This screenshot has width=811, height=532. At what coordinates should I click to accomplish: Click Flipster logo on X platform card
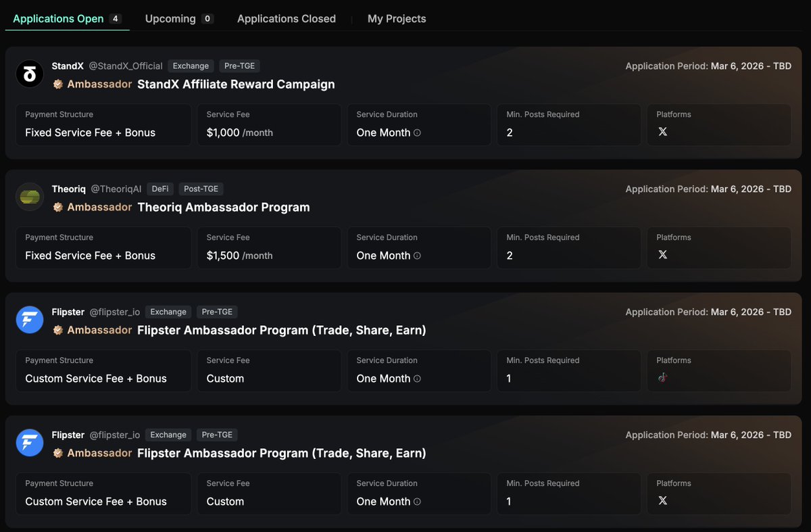[30, 443]
